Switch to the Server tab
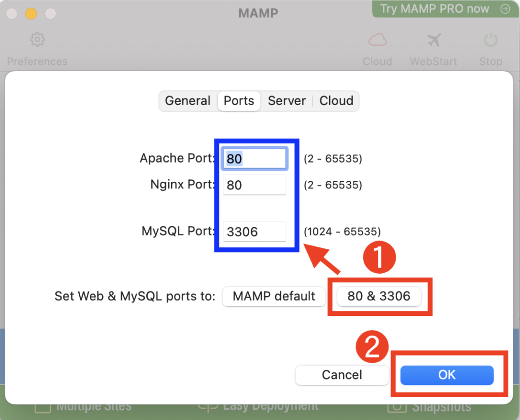This screenshot has height=420, width=520. 287,101
